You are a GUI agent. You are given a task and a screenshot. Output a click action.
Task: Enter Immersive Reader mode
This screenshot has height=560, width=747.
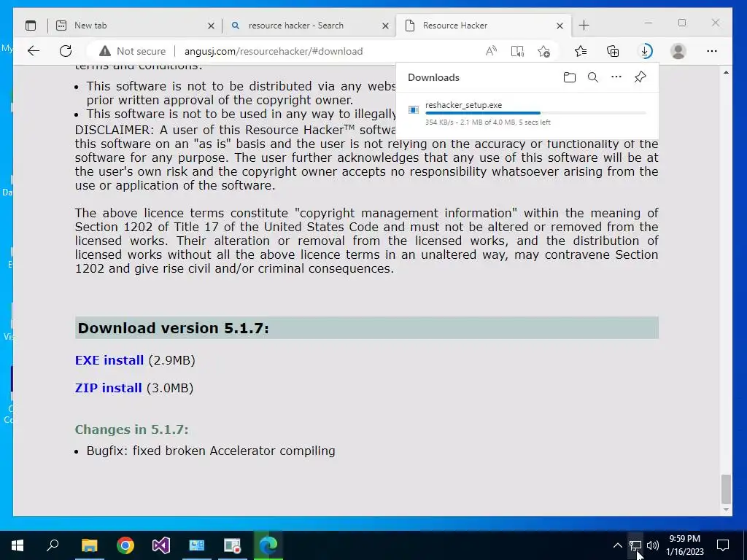(x=517, y=51)
